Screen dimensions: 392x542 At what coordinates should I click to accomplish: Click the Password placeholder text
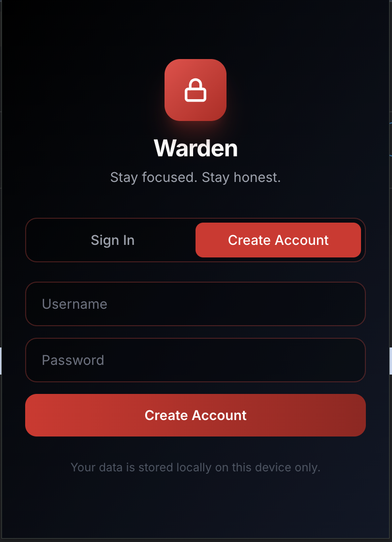(73, 360)
